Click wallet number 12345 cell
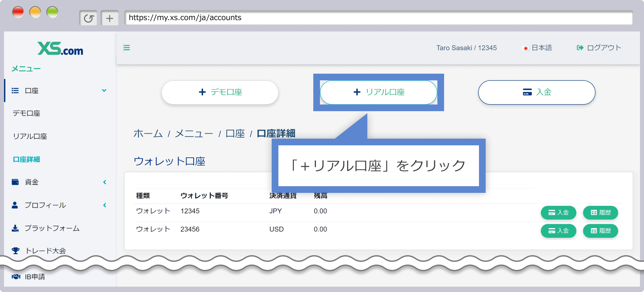Screen dimensions: 644x292 (x=190, y=211)
